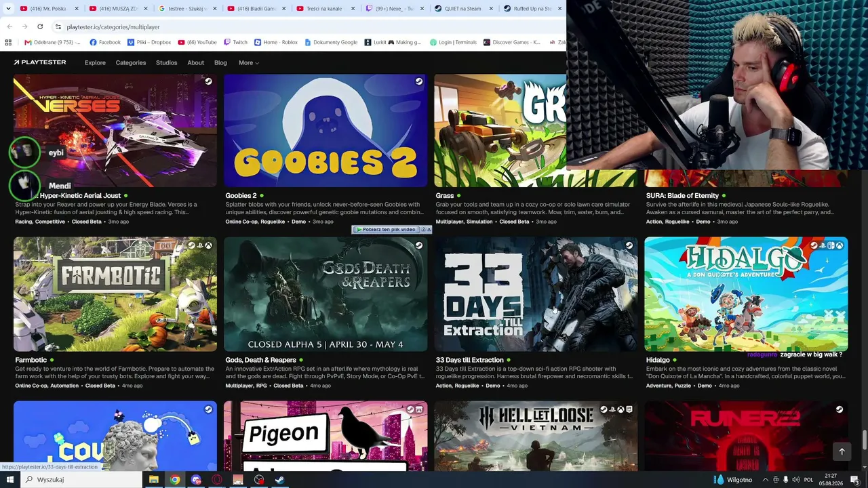Open Categories in Playtester navigation
Screen dimensions: 868x488
131,62
